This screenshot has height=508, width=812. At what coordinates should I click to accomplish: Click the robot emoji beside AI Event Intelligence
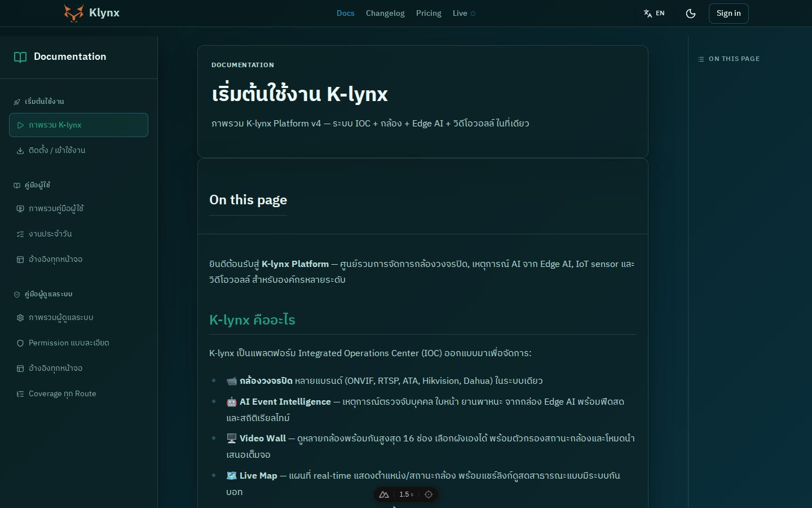[232, 401]
